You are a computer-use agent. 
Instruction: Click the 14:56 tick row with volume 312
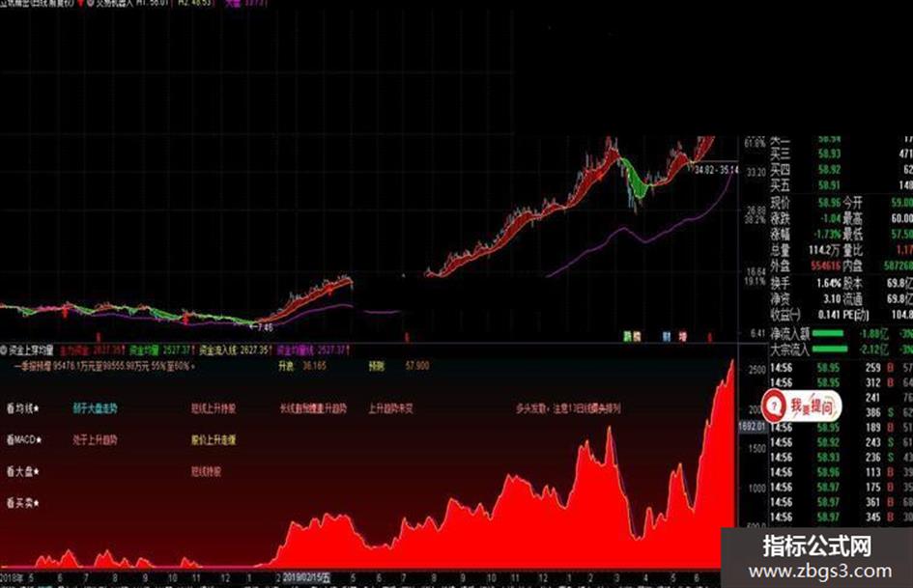pyautogui.click(x=842, y=382)
